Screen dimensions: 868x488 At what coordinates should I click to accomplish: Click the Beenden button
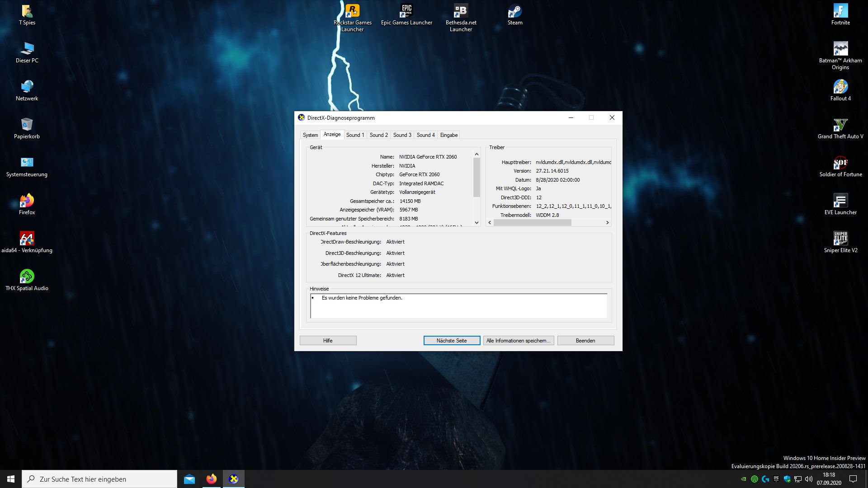[585, 341]
